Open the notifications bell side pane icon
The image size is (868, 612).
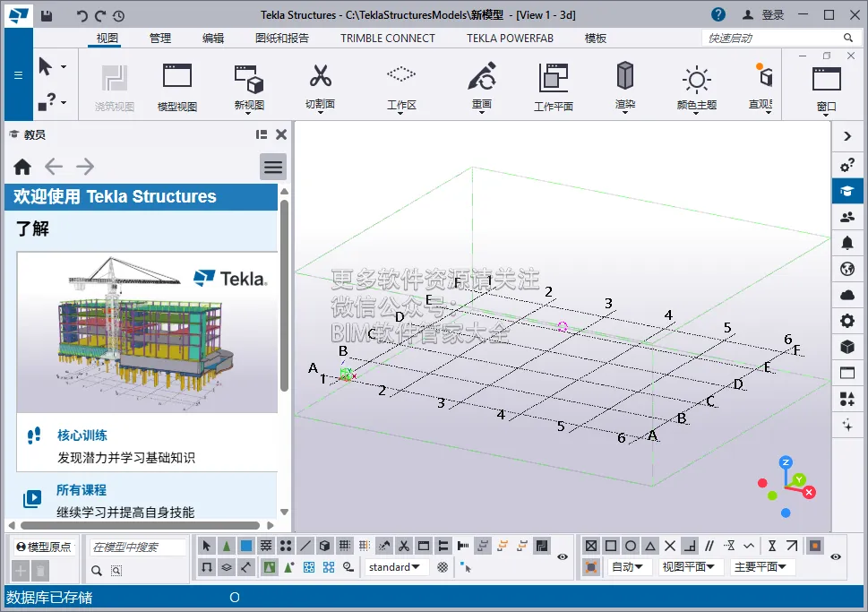(847, 243)
